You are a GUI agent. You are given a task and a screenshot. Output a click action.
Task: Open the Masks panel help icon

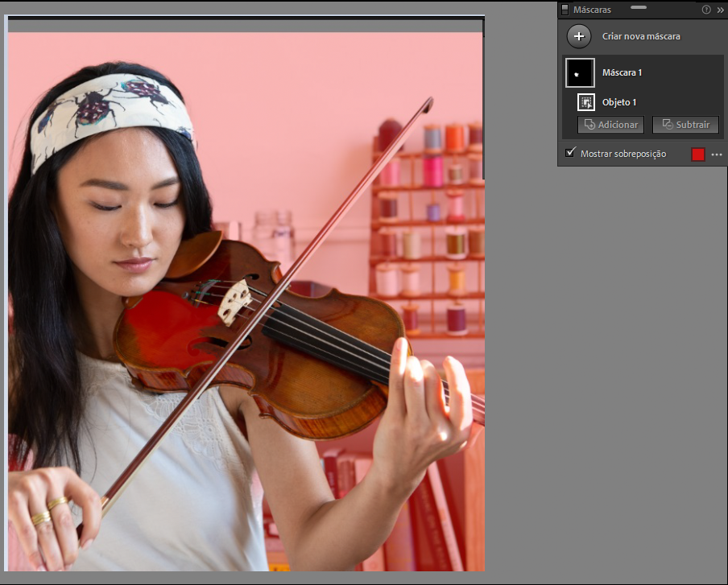tap(706, 10)
